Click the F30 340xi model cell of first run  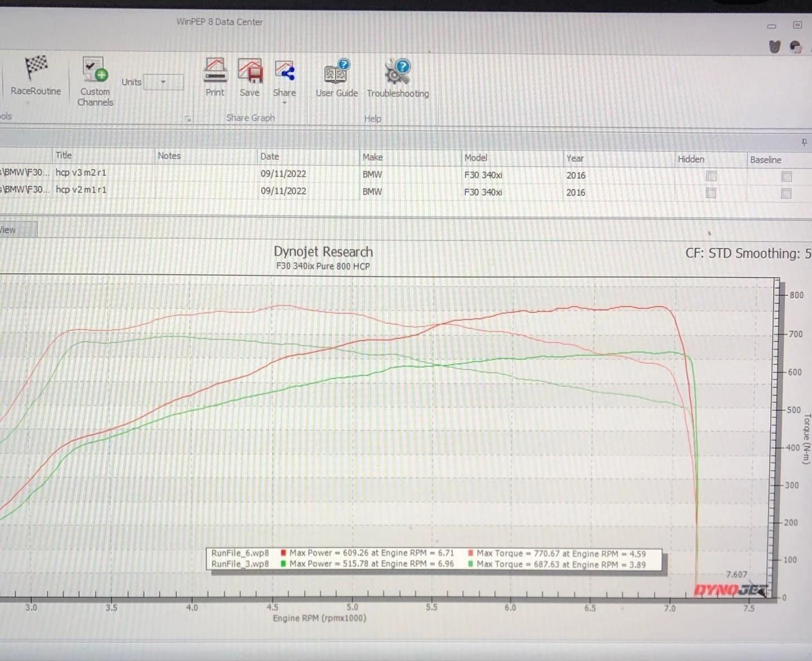point(483,175)
